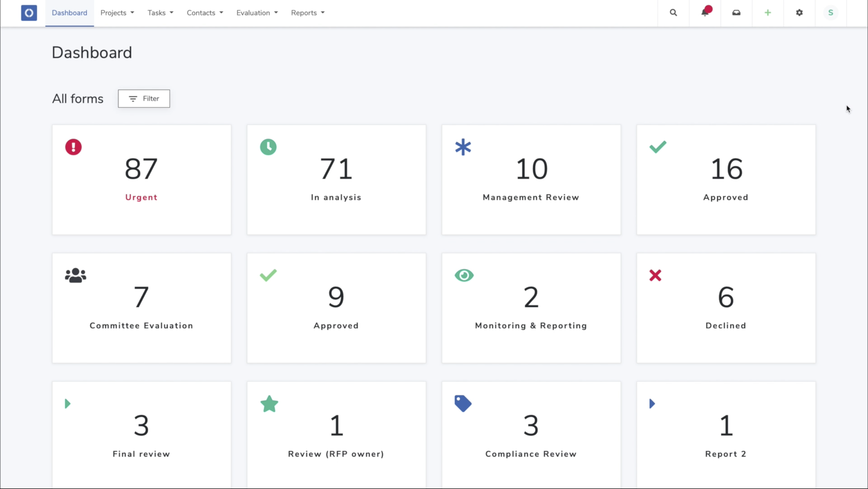Open the Management Review card

coord(531,179)
